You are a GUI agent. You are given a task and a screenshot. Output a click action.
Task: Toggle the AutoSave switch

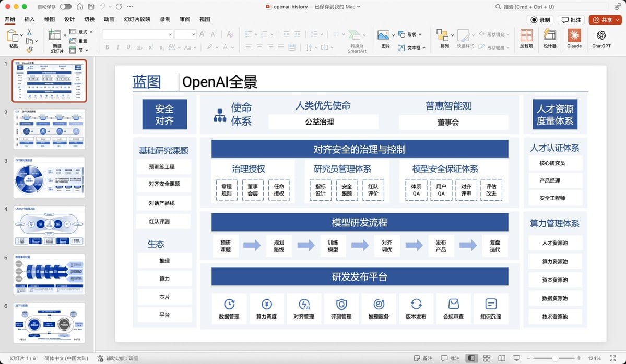(65, 6)
